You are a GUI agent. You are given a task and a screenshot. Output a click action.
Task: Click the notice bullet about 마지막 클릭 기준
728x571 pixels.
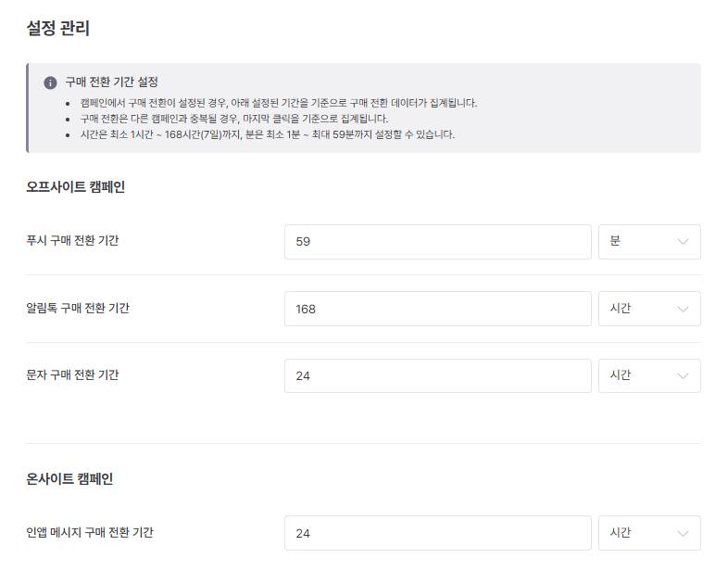tap(233, 119)
